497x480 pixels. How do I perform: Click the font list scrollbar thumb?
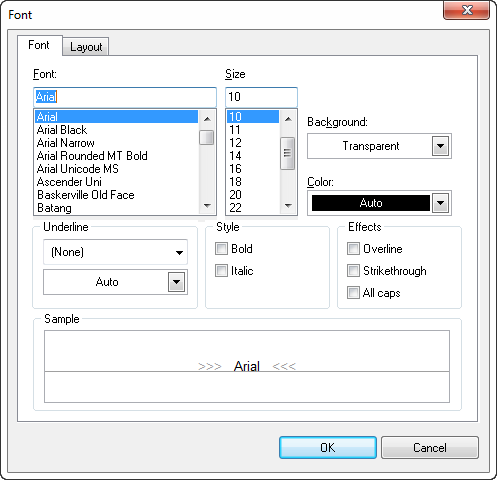207,137
